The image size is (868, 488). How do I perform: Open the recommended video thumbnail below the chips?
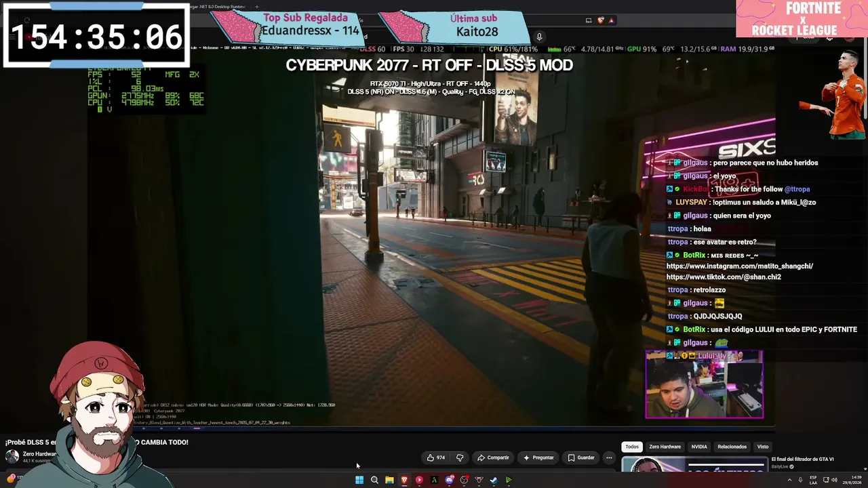[694, 464]
